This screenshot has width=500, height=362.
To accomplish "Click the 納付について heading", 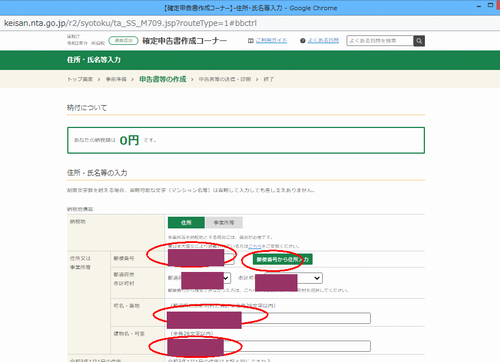I will point(87,108).
